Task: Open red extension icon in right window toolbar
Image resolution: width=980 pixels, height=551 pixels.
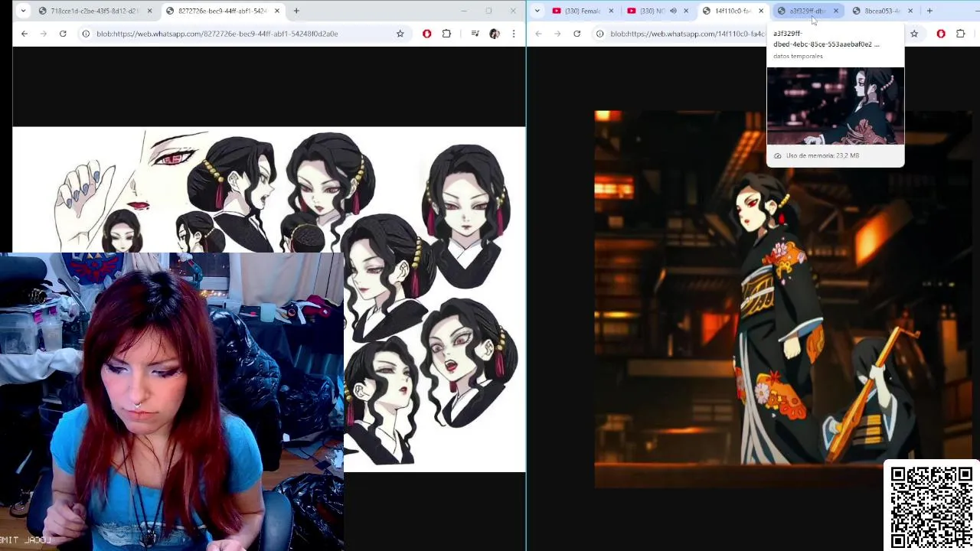Action: (941, 34)
